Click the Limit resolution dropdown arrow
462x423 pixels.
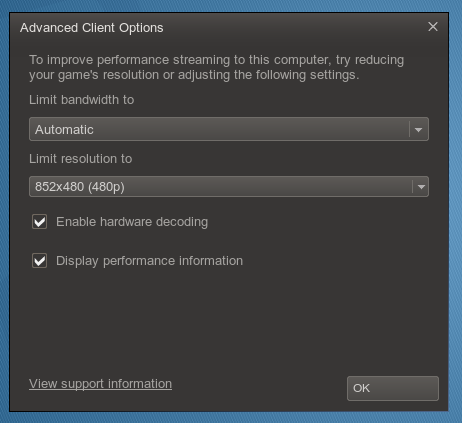click(421, 187)
